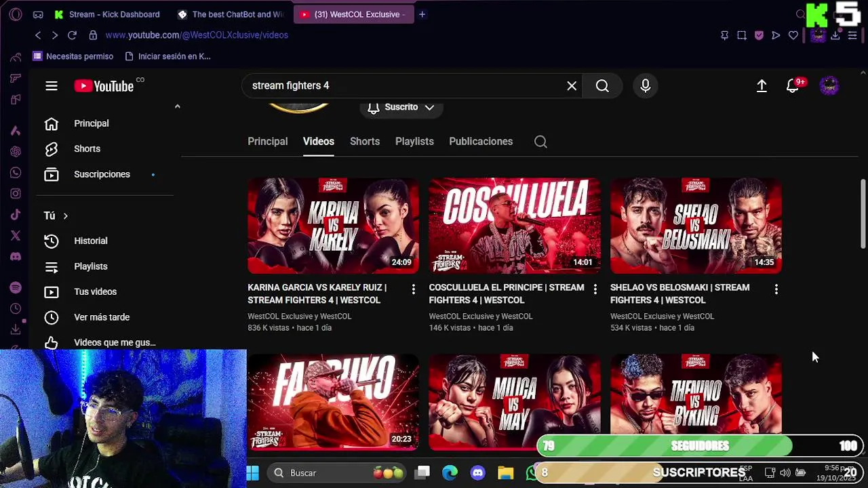Screen dimensions: 868x488
Task: Open the notifications bell with 9+ badge
Action: (792, 86)
